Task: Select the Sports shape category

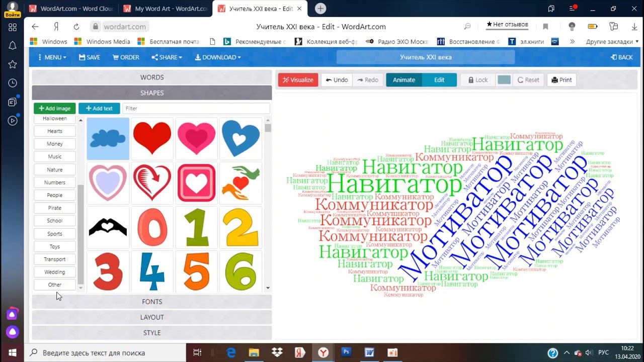Action: tap(55, 234)
